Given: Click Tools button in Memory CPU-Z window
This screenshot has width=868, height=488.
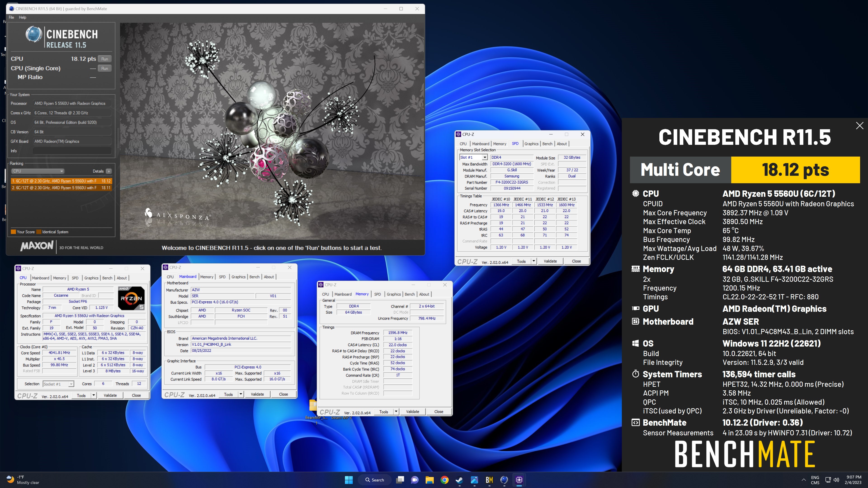Looking at the screenshot, I should 384,412.
